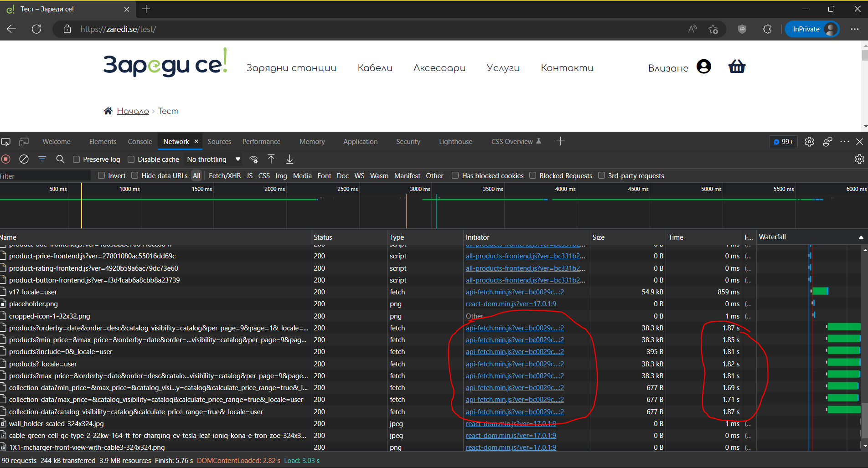Open search in network requests
Screen dimensions: 868x468
point(60,159)
